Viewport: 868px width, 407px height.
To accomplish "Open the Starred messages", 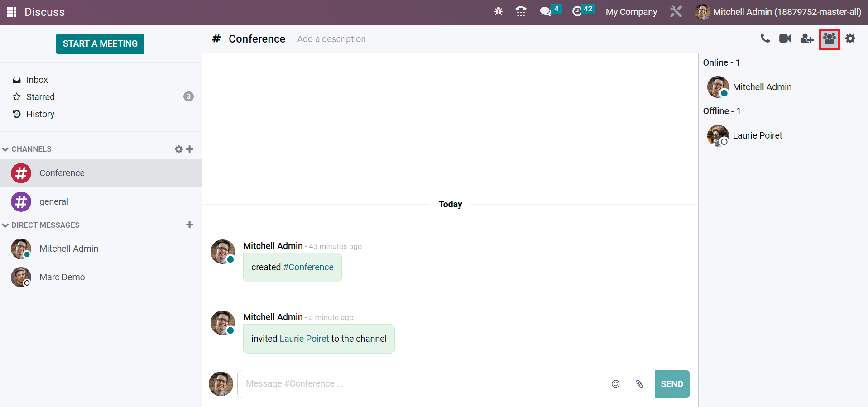I will tap(101, 97).
